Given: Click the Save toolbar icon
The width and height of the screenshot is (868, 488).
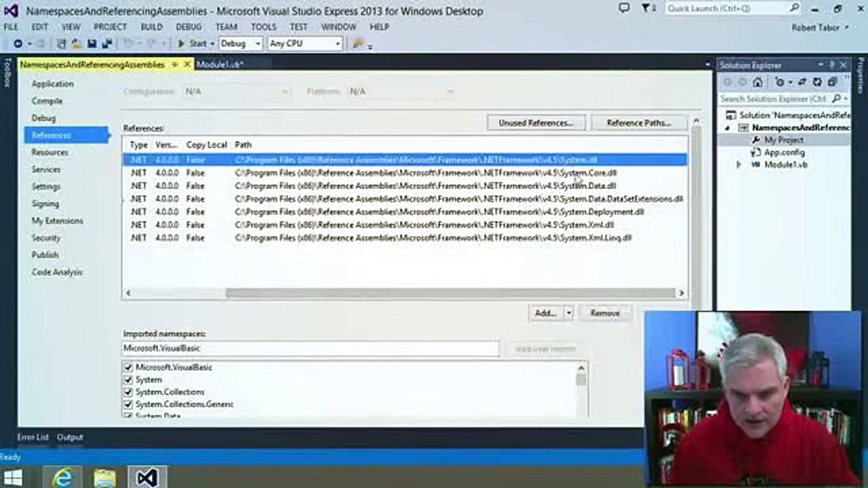Looking at the screenshot, I should click(x=92, y=43).
